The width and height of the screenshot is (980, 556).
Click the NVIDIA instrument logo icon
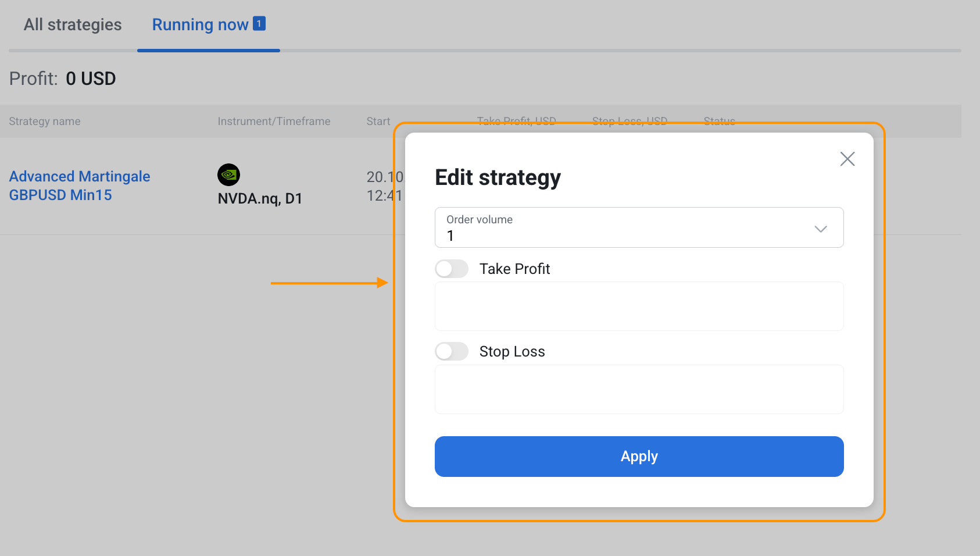(228, 174)
